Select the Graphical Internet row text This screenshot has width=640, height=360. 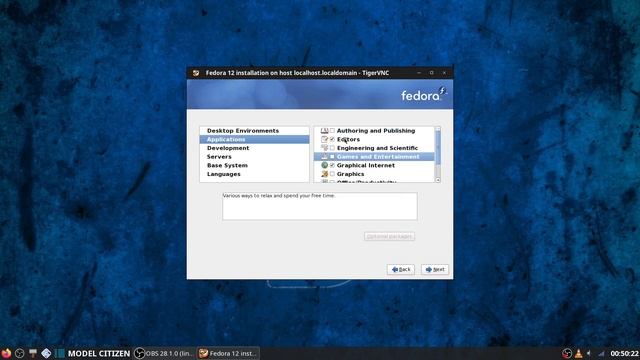coord(366,165)
